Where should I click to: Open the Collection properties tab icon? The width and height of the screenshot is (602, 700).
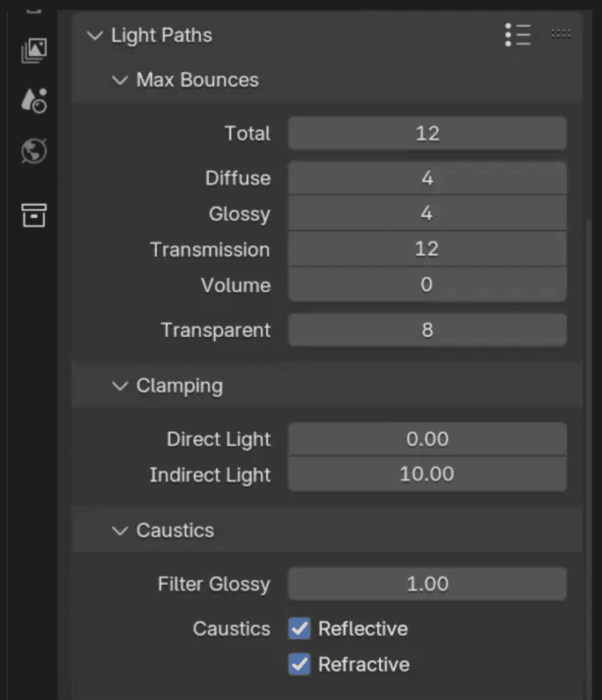pos(34,215)
